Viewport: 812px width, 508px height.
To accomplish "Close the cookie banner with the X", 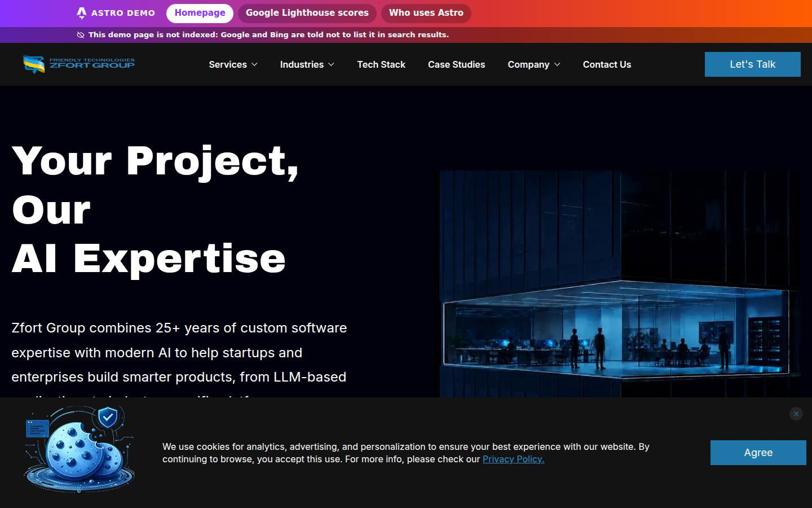I will (x=796, y=414).
